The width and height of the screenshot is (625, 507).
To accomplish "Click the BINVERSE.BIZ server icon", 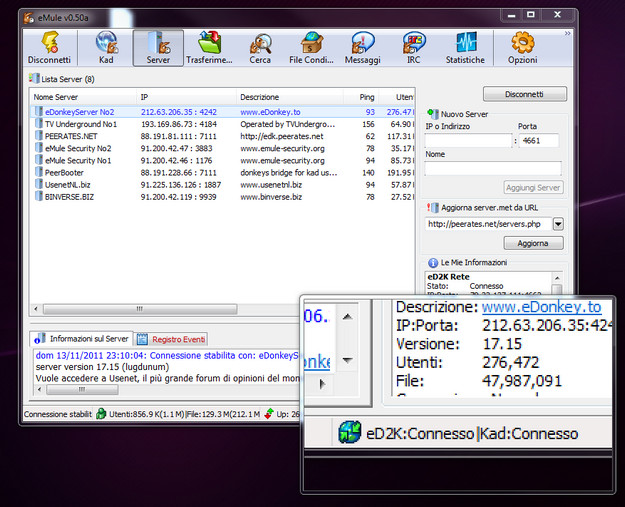I will coord(39,196).
